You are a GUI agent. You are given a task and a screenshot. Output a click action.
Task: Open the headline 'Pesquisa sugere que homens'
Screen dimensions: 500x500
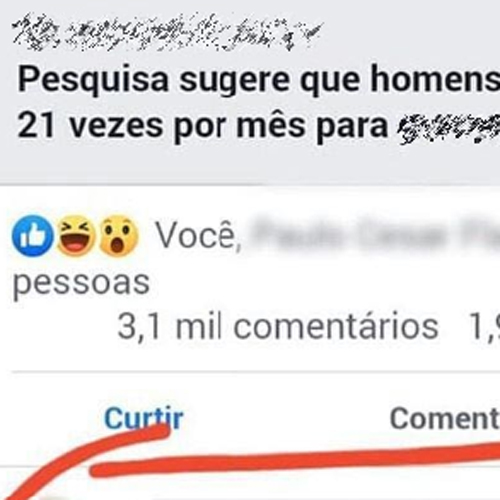(x=259, y=80)
